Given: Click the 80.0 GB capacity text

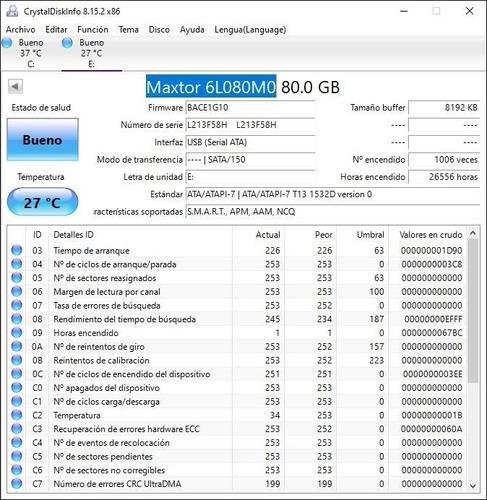Looking at the screenshot, I should 310,87.
